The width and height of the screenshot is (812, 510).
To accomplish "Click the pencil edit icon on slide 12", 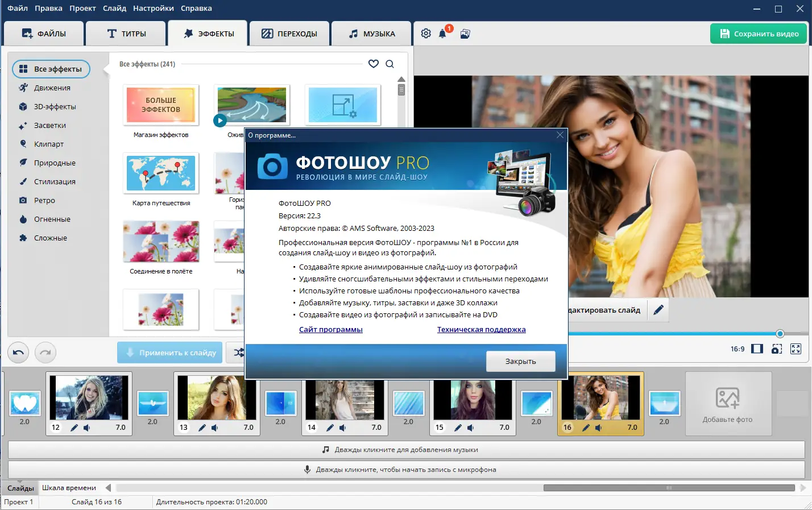I will 74,428.
